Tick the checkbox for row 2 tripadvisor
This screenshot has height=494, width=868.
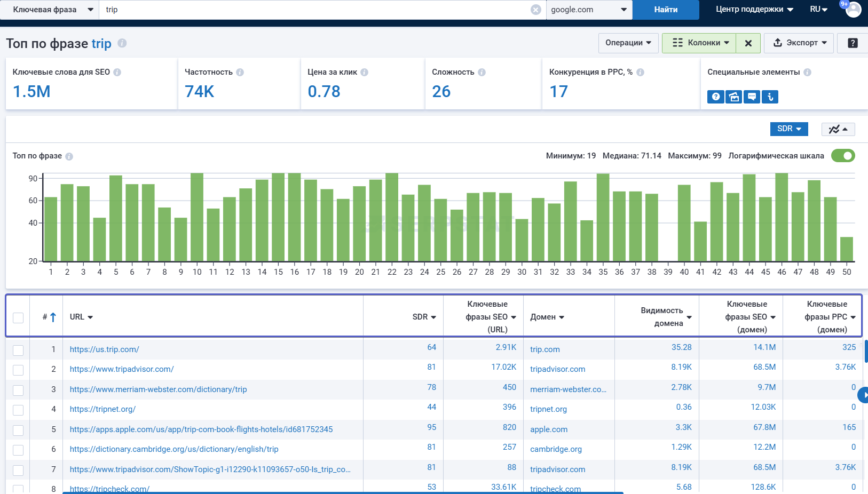point(18,370)
